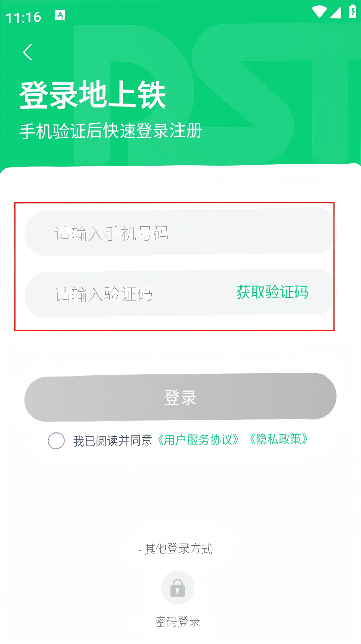Screen dimensions: 361x644
Task: Tap the battery charging status icon
Action: click(x=352, y=12)
